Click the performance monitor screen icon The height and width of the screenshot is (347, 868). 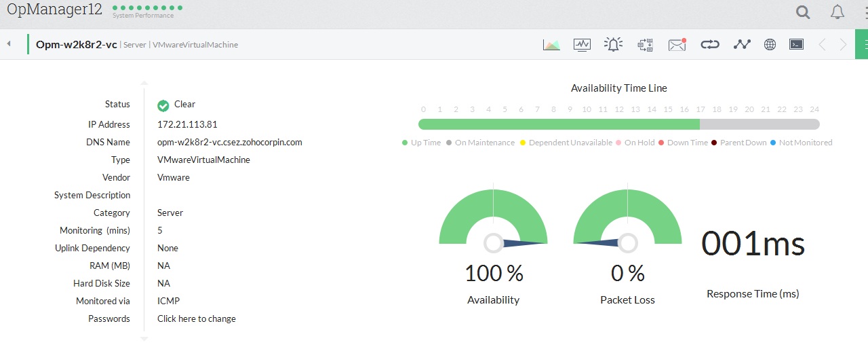tap(582, 45)
